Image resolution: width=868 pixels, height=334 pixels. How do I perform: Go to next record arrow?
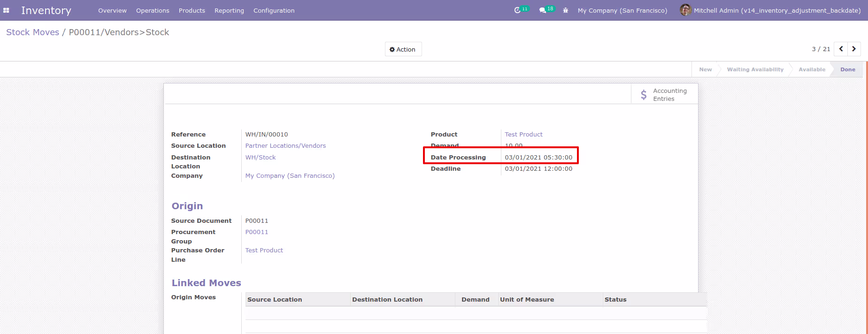(x=854, y=49)
